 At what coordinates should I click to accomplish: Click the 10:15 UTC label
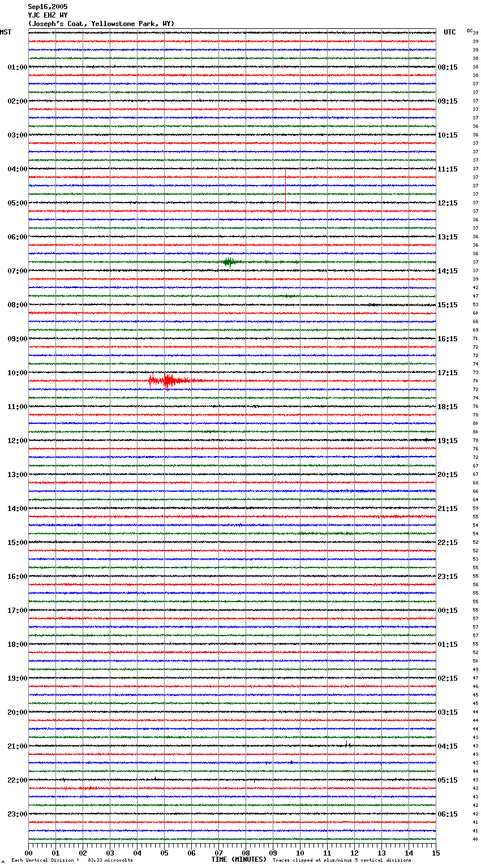pyautogui.click(x=448, y=135)
